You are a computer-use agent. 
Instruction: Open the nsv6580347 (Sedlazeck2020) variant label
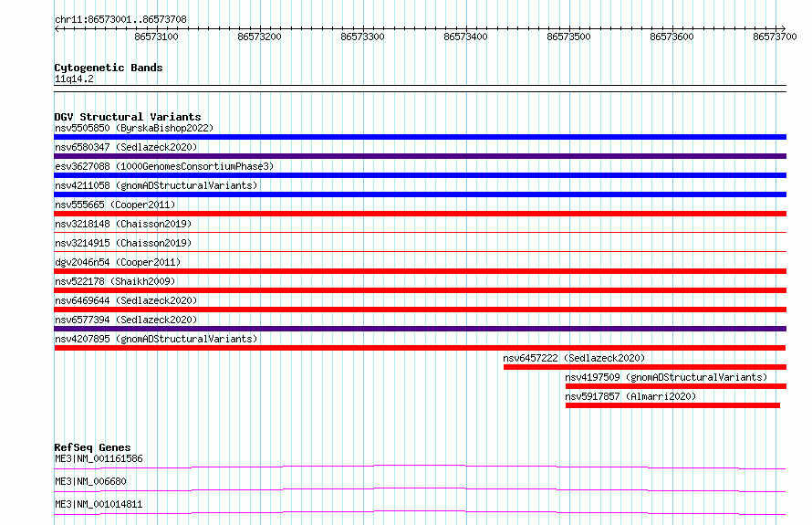point(126,147)
